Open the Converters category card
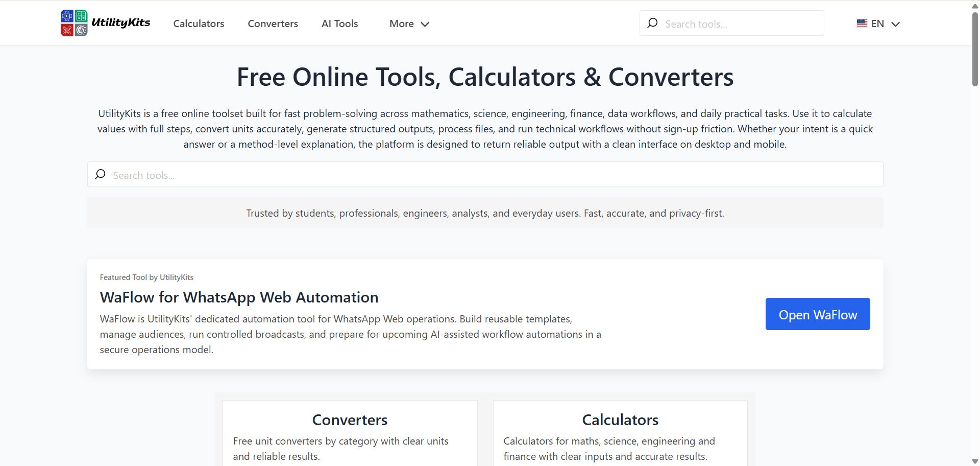Image resolution: width=980 pixels, height=466 pixels. [349, 432]
